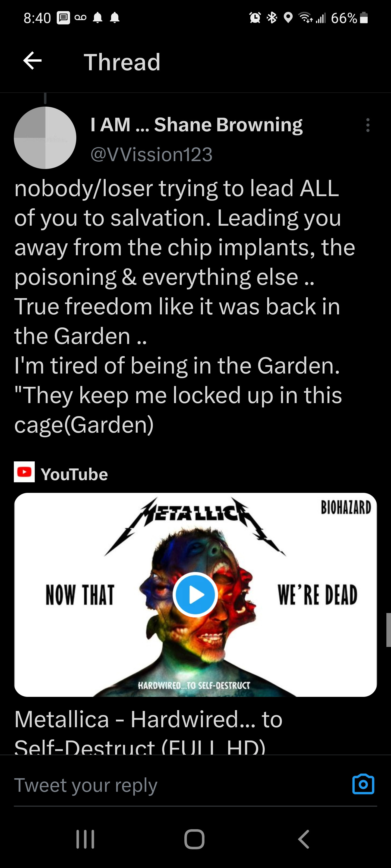Tap the YouTube source label

[x=74, y=474]
